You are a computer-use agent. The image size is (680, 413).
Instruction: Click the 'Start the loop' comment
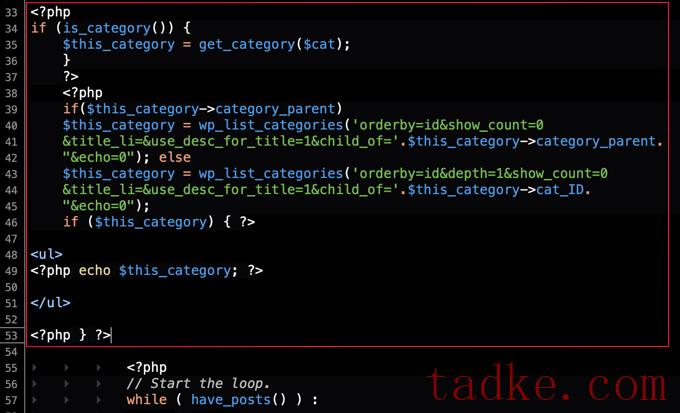coord(198,384)
